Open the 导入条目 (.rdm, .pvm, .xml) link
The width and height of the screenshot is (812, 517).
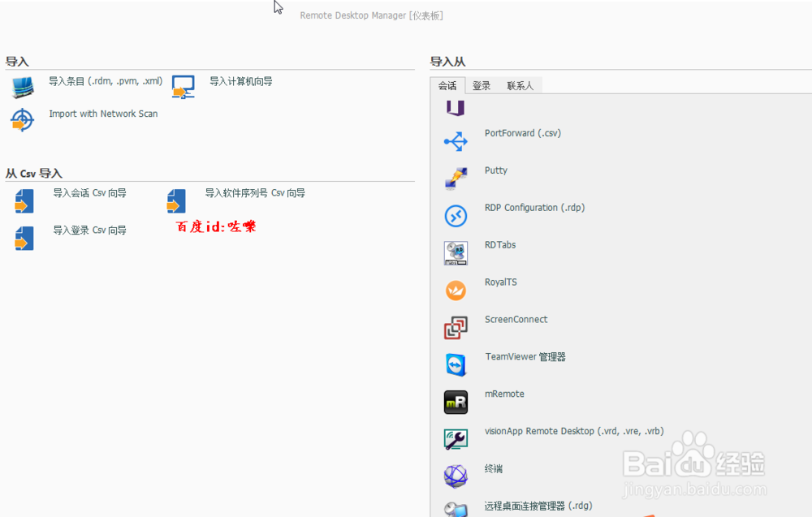(106, 81)
